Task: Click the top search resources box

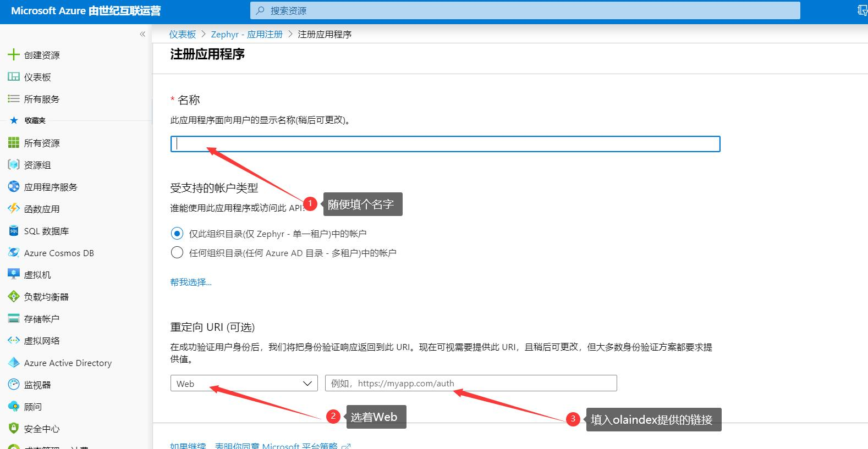Action: pyautogui.click(x=525, y=10)
